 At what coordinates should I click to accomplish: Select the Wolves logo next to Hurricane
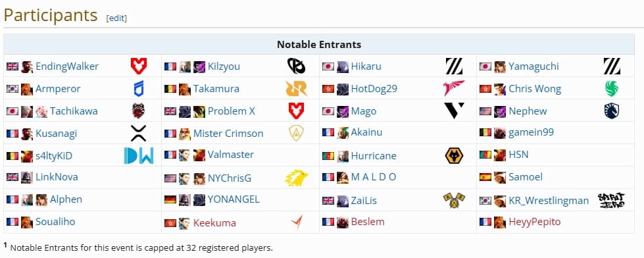[454, 156]
